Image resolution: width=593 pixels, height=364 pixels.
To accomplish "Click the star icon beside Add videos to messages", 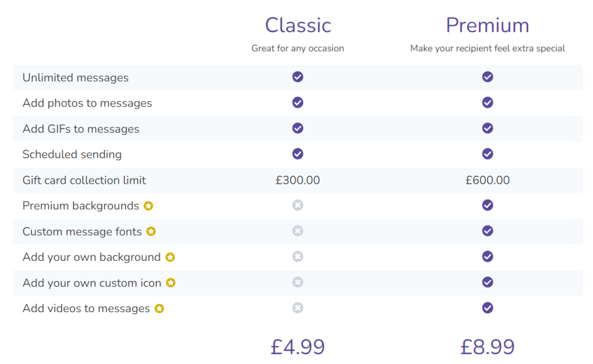I will (x=159, y=309).
